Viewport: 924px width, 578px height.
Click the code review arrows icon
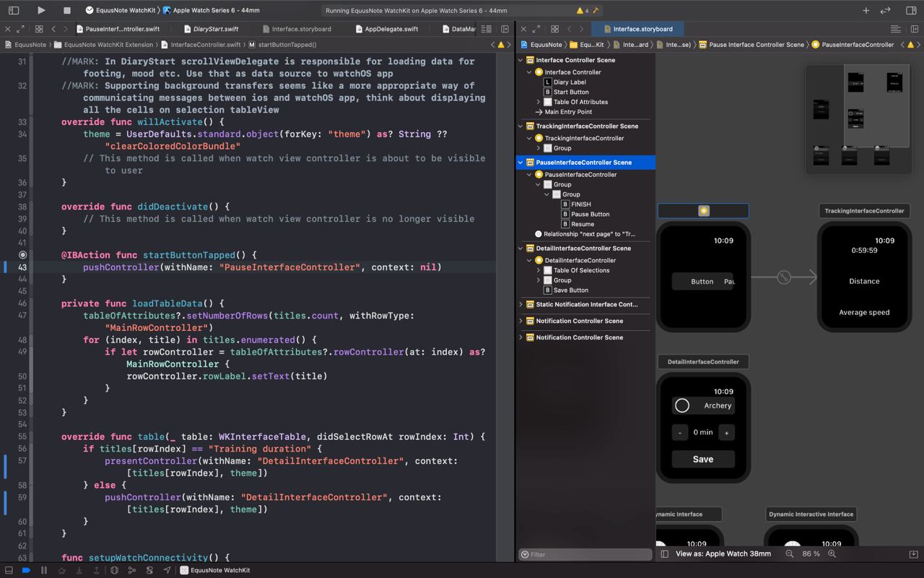(886, 10)
